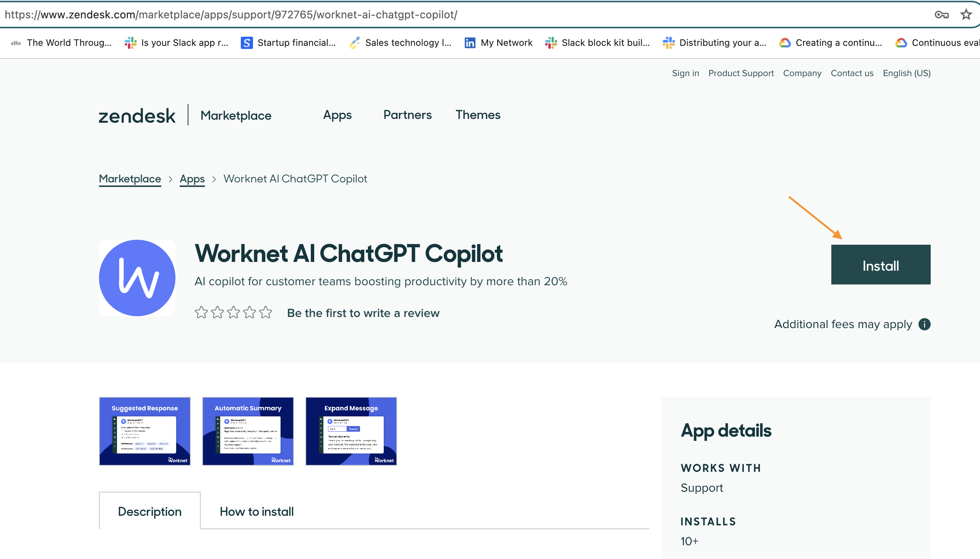Screen dimensions: 980x559
Task: Click the third rating star
Action: point(233,312)
